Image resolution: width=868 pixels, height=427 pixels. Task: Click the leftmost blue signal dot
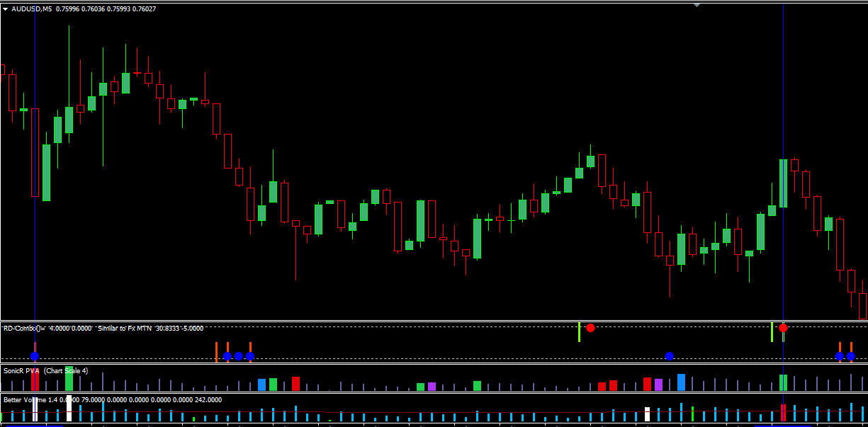(x=35, y=356)
